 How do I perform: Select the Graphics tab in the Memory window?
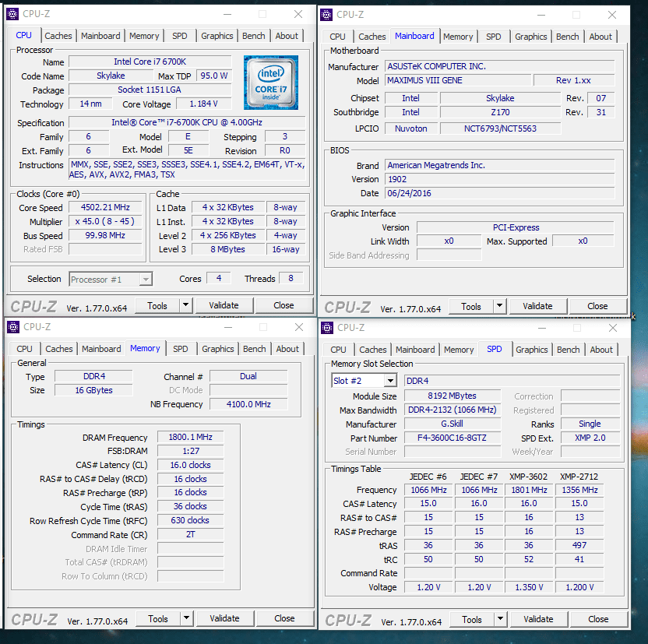218,349
